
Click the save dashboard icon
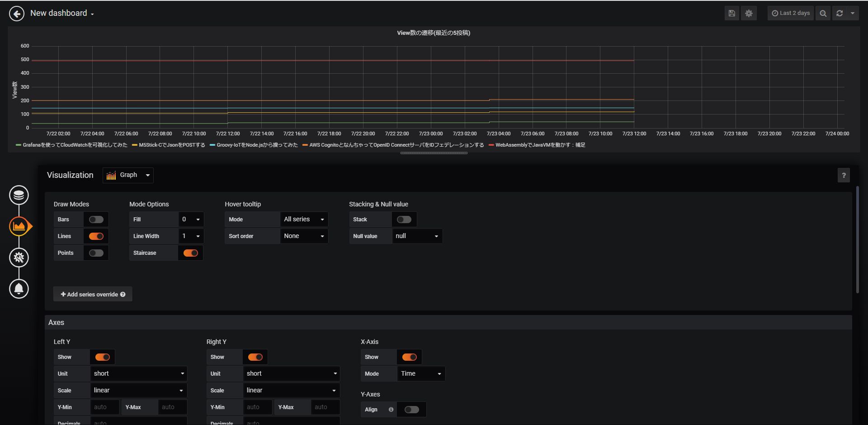tap(731, 13)
